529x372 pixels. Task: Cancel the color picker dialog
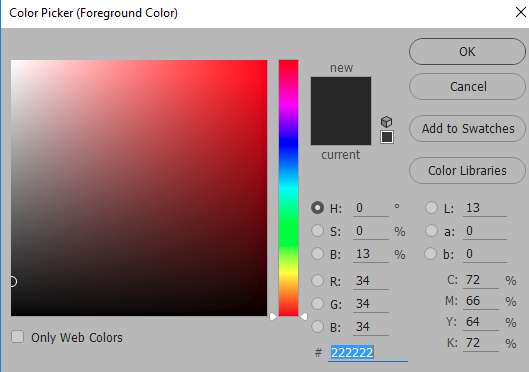467,87
